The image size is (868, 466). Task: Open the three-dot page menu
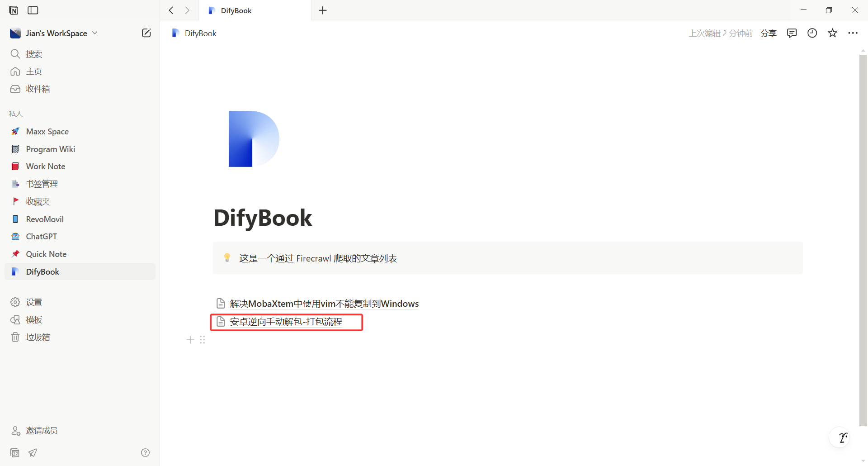pyautogui.click(x=853, y=33)
